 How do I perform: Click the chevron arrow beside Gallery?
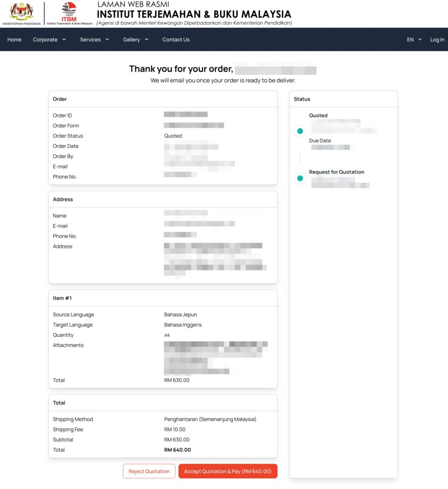point(147,40)
